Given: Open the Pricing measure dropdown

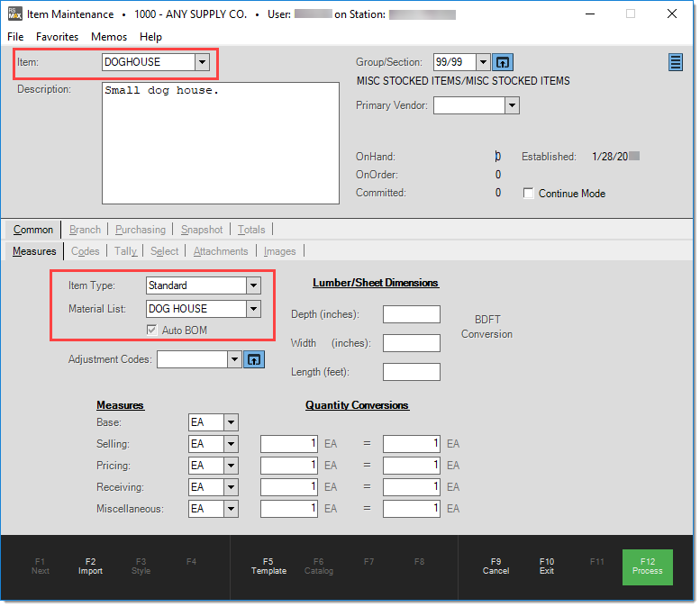Looking at the screenshot, I should 232,467.
